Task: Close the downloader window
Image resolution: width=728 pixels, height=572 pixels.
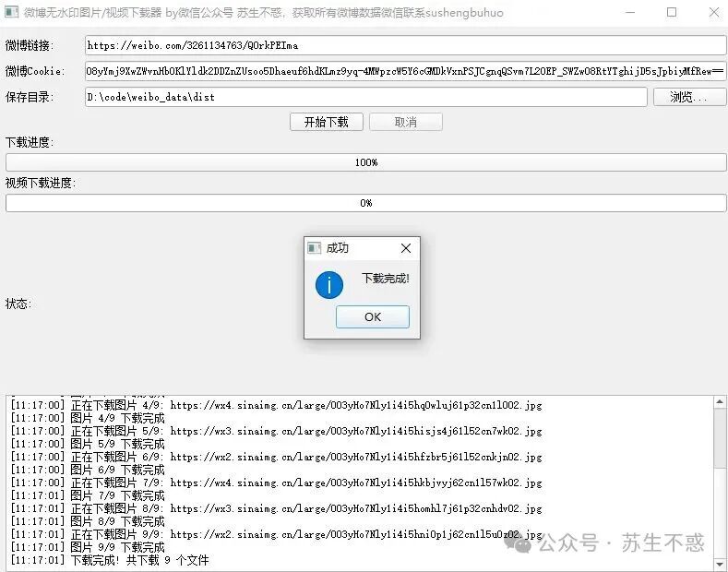Action: coord(714,13)
